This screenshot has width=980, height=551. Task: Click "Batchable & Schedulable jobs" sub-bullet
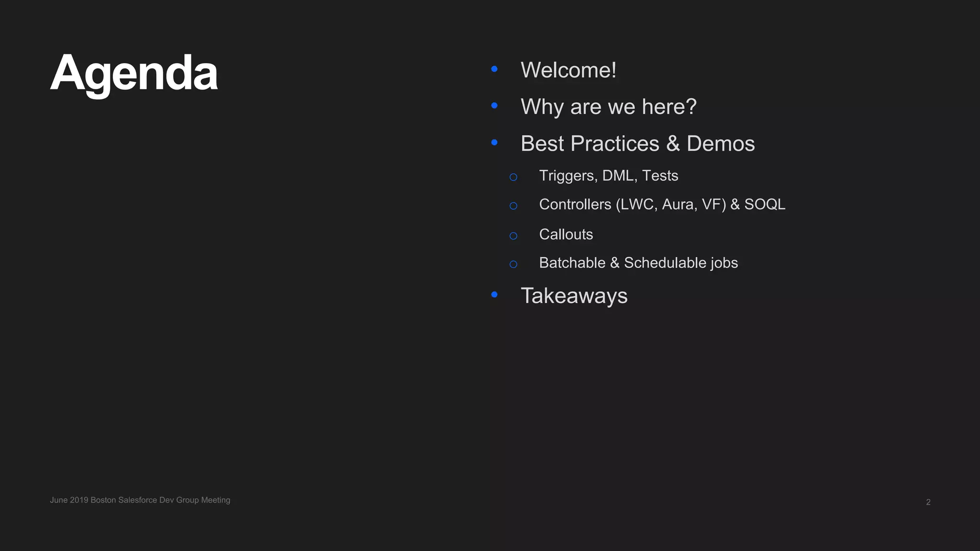[638, 263]
